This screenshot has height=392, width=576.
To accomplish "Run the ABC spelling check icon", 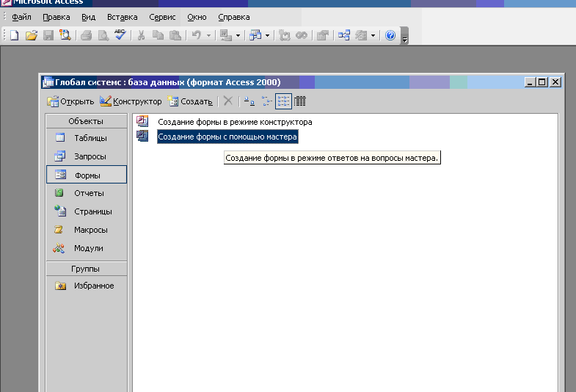I will pos(120,35).
